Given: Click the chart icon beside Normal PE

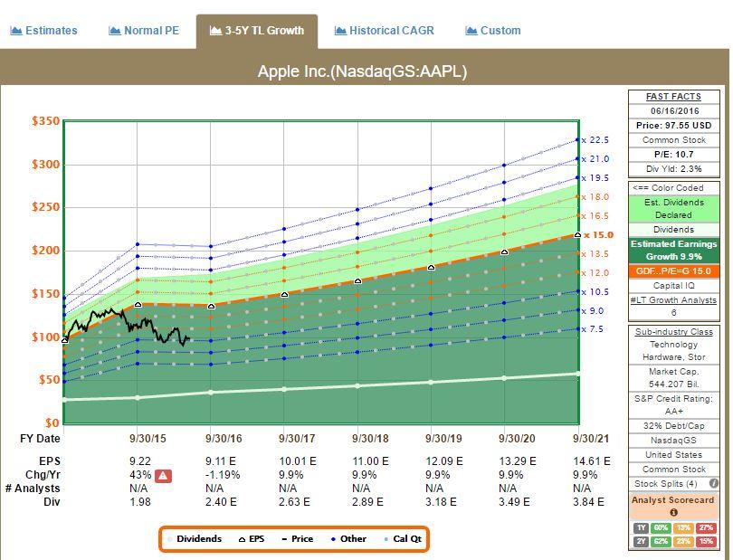Looking at the screenshot, I should [x=115, y=31].
